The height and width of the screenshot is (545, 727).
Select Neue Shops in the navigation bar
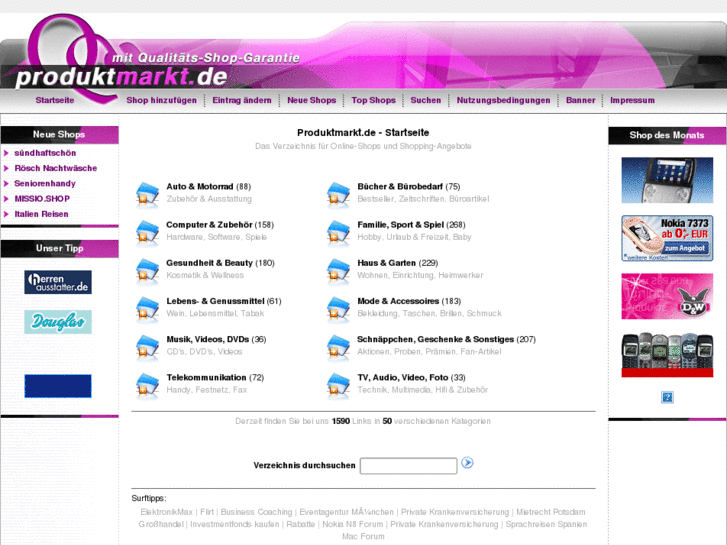312,100
